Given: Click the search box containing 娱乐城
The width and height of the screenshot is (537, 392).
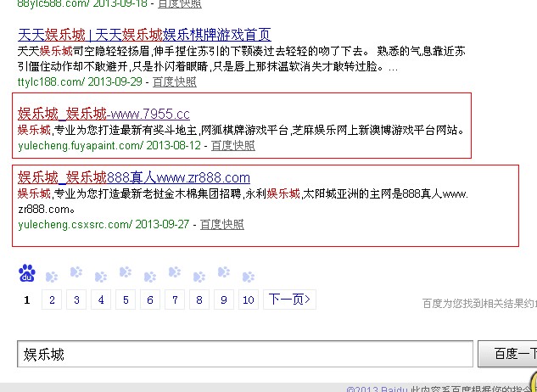Looking at the screenshot, I should (x=245, y=354).
